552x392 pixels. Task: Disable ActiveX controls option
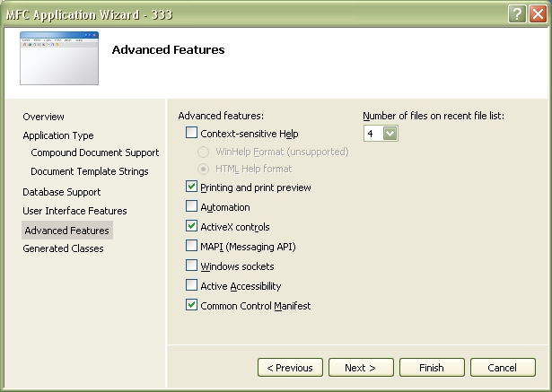point(191,226)
